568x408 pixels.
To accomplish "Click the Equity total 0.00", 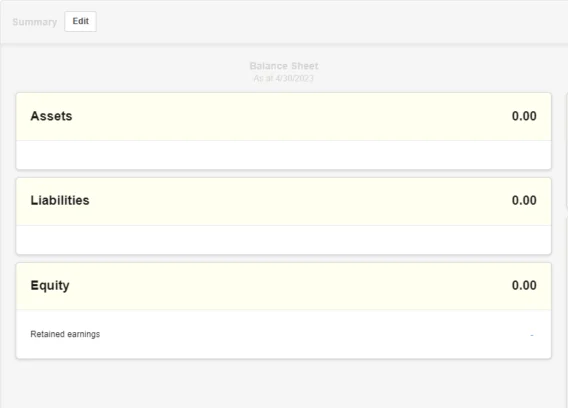I will pyautogui.click(x=524, y=285).
